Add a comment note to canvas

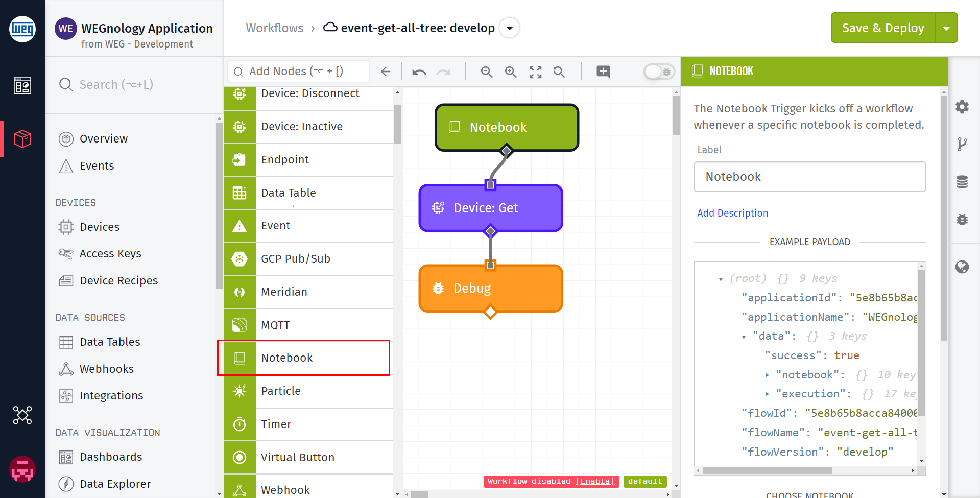coord(603,72)
